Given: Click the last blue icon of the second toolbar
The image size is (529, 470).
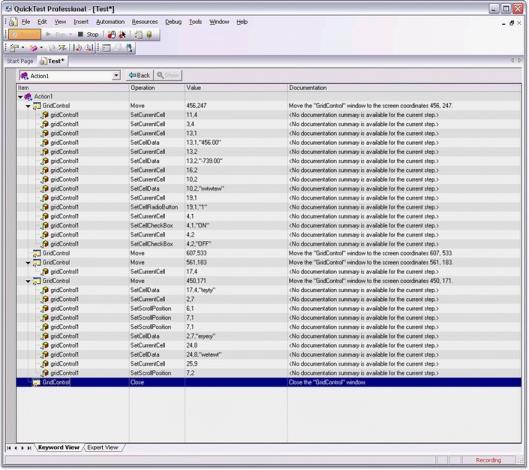Looking at the screenshot, I should [129, 48].
